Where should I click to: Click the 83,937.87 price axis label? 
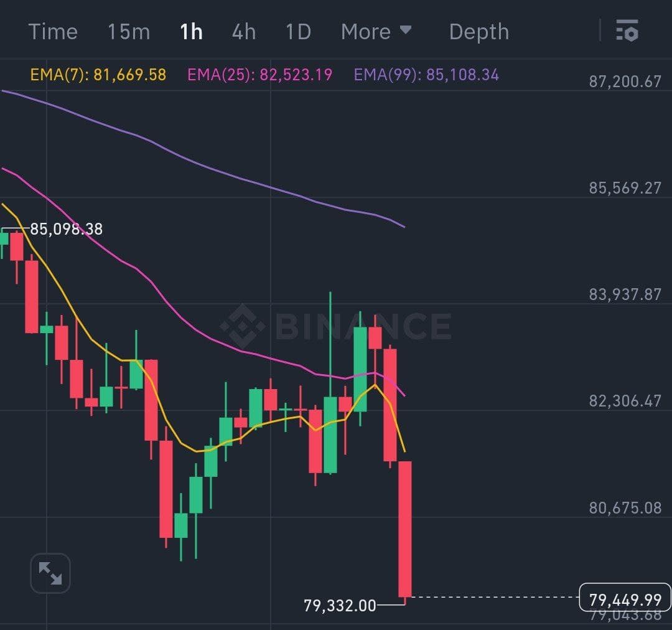625,294
